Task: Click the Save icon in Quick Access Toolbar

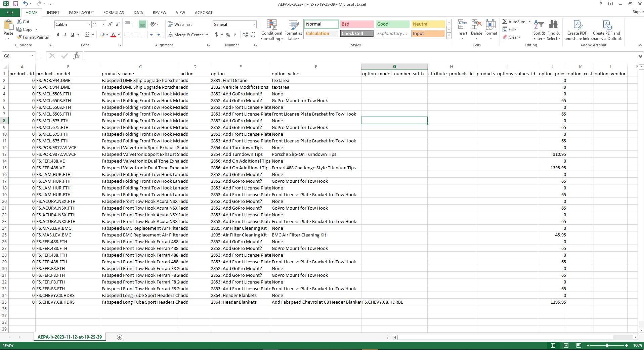Action: 15,4
